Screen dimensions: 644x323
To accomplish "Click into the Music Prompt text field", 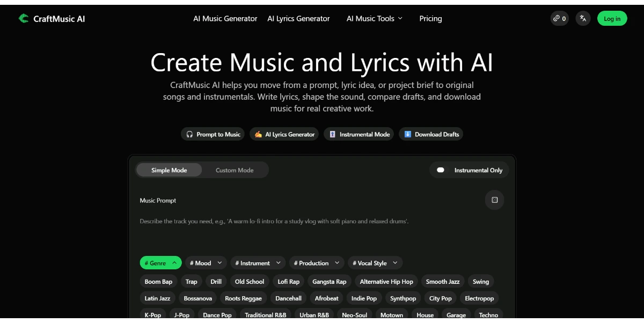I will (322, 231).
